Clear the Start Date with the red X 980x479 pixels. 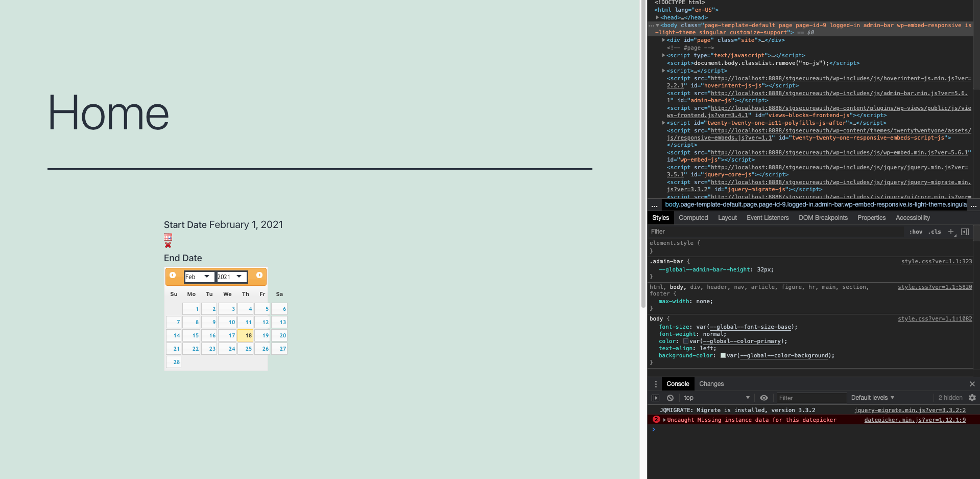[x=168, y=245]
